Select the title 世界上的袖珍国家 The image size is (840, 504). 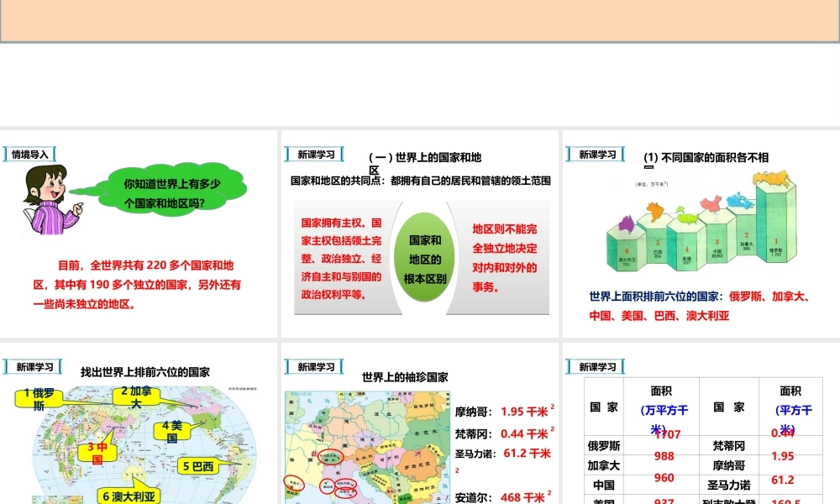[x=405, y=377]
